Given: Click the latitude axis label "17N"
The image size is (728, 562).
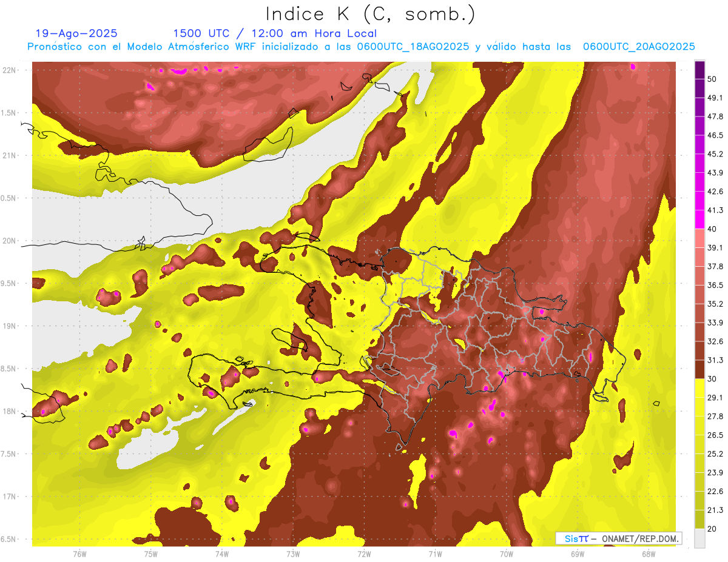Looking at the screenshot, I should coord(9,497).
